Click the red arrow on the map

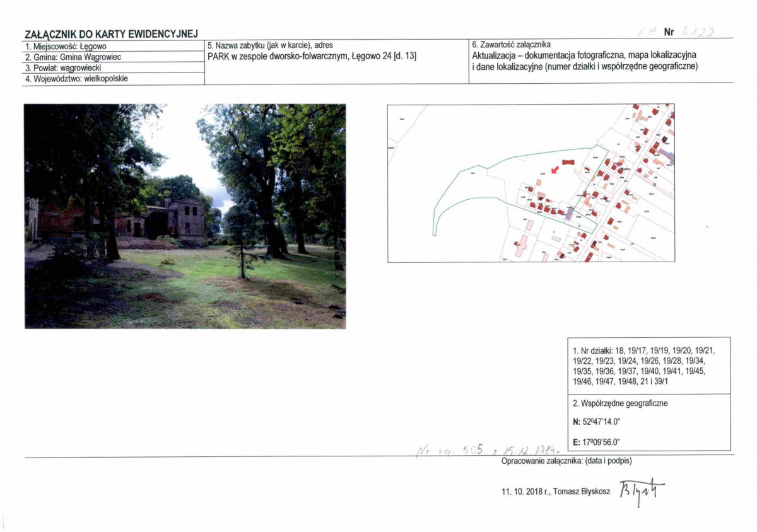pyautogui.click(x=555, y=168)
